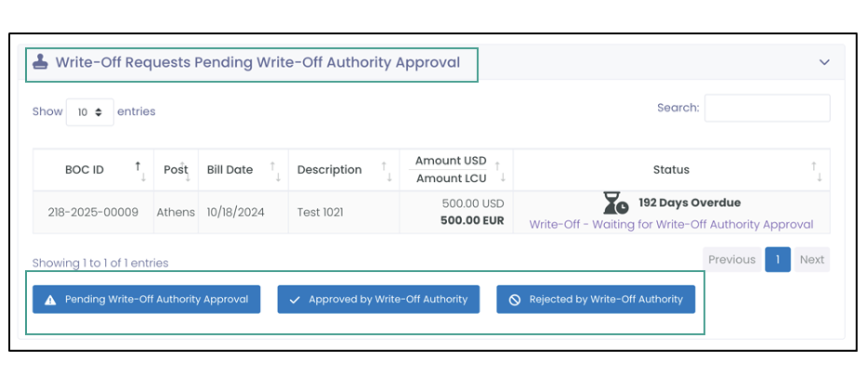
Task: Collapse the Write-Off Requests panel chevron
Action: coord(824,62)
